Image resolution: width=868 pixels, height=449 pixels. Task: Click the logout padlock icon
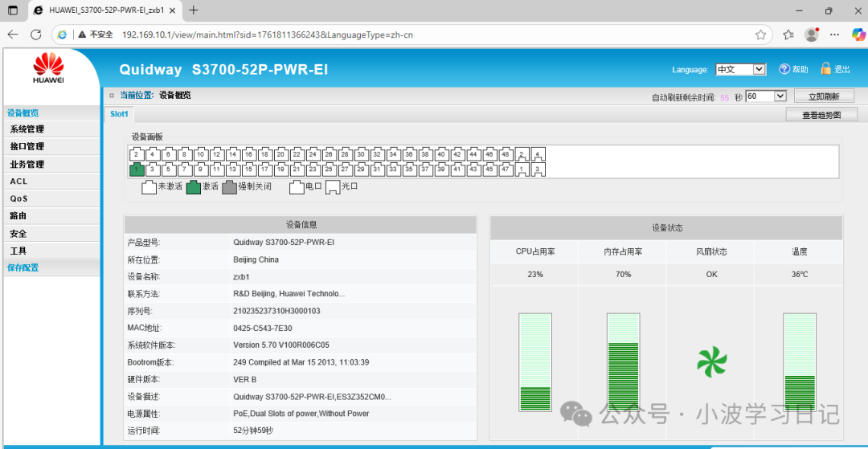pos(825,69)
